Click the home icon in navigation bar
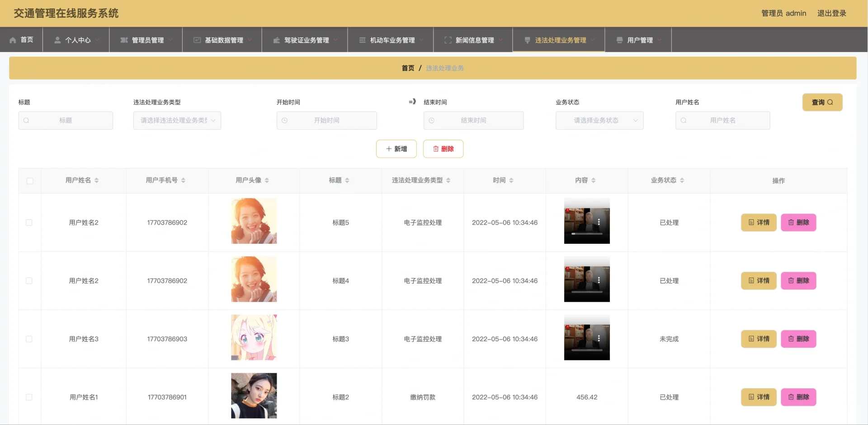Viewport: 868px width, 425px height. pos(13,40)
